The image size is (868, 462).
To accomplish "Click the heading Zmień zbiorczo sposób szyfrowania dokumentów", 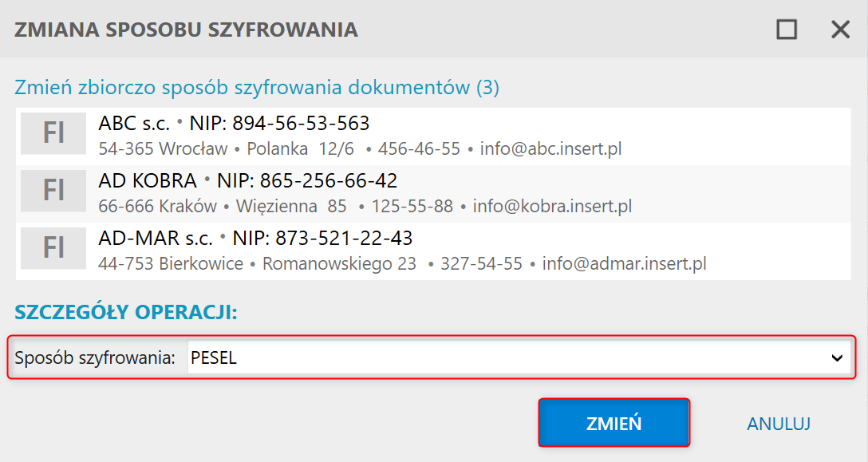I will tap(257, 87).
